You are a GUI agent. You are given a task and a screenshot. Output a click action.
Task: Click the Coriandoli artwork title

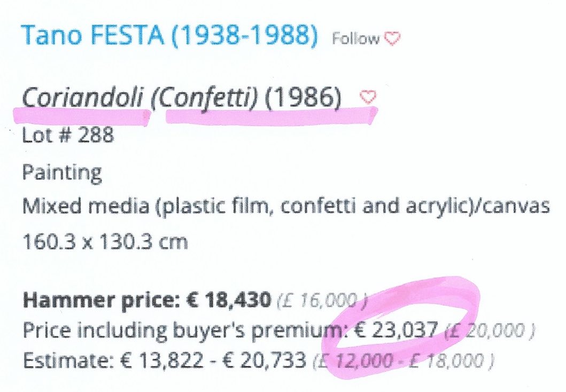point(83,97)
